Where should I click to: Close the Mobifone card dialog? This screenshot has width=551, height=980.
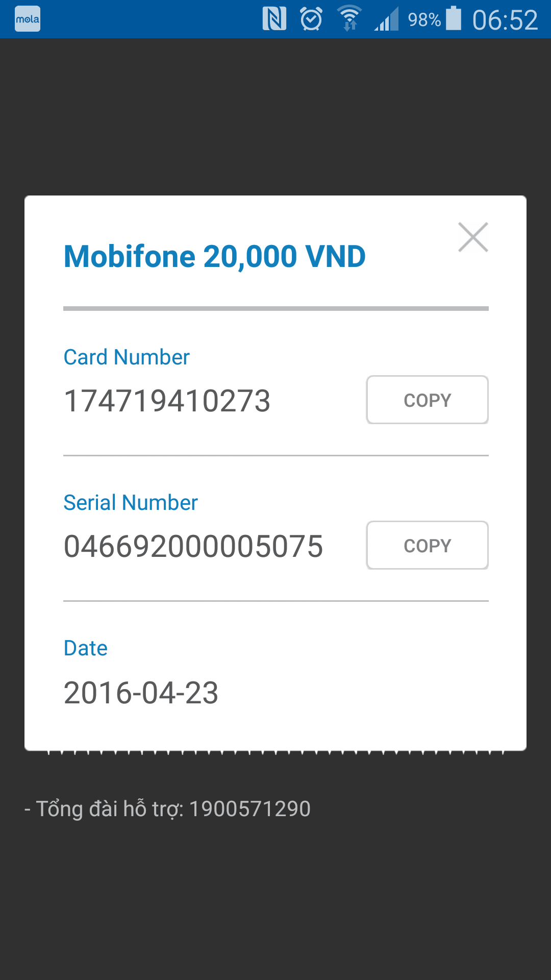pyautogui.click(x=473, y=237)
